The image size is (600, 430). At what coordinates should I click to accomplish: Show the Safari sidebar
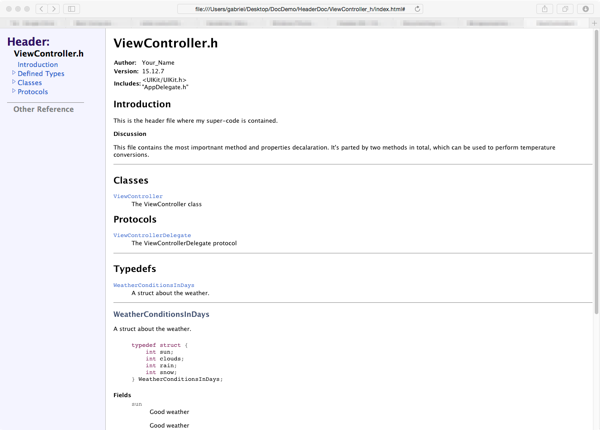(72, 9)
